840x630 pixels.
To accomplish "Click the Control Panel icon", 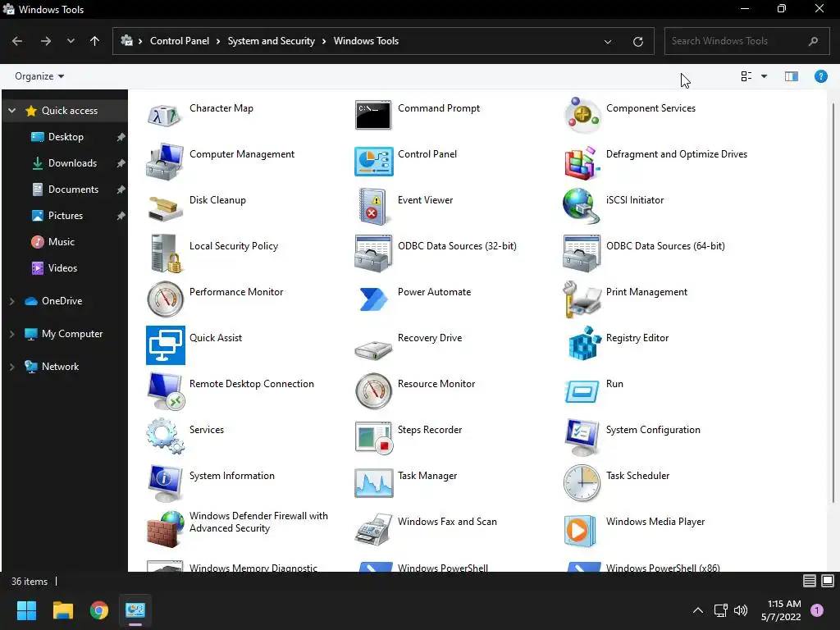I will point(373,162).
